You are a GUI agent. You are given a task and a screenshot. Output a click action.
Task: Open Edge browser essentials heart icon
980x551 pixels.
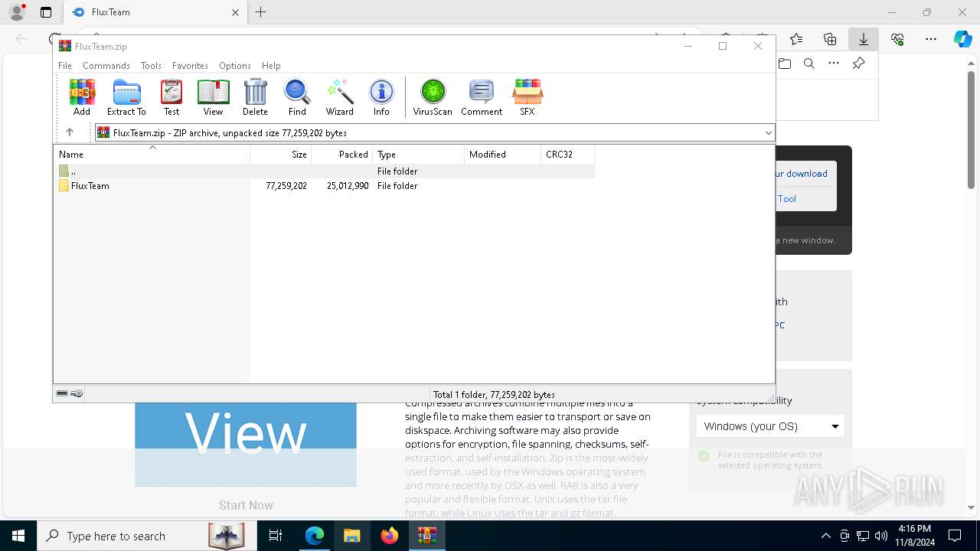[897, 39]
